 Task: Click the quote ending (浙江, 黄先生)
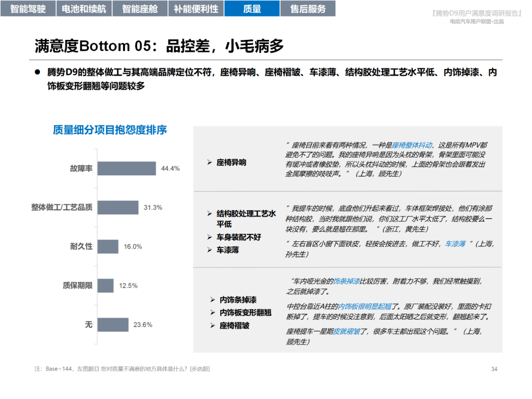click(389, 219)
